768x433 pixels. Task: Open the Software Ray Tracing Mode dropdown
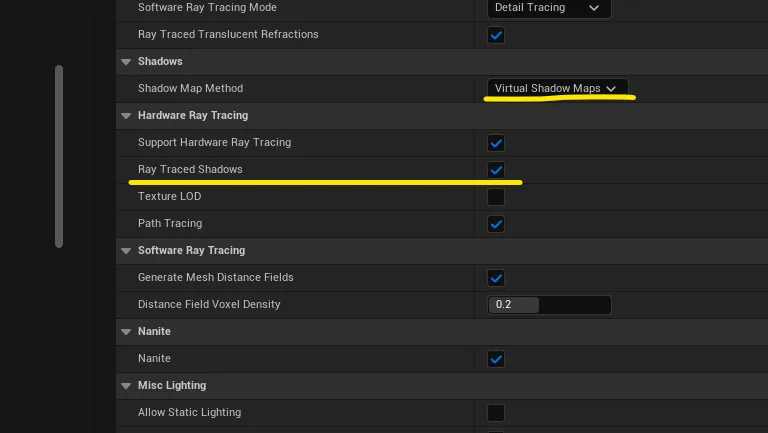point(549,8)
